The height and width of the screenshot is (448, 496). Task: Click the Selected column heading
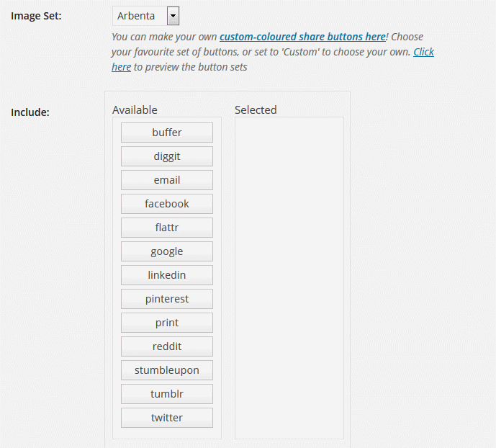[256, 109]
